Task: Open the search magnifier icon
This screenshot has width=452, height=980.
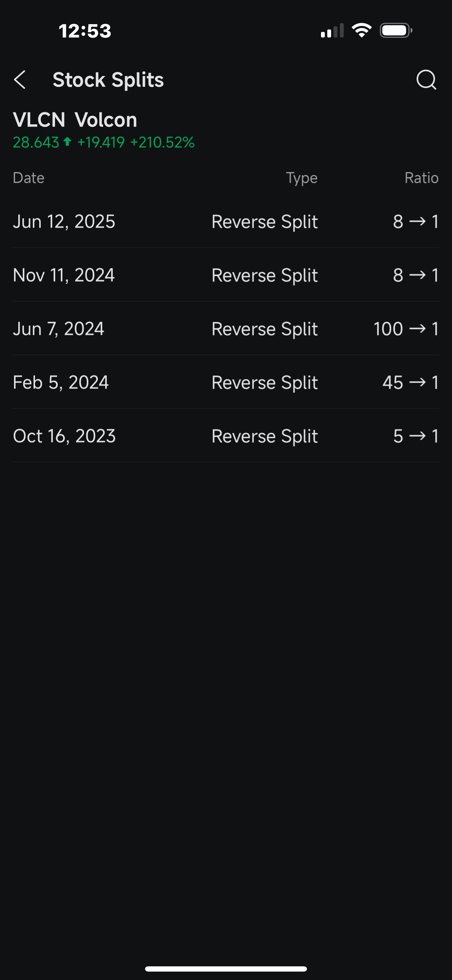Action: [x=426, y=80]
